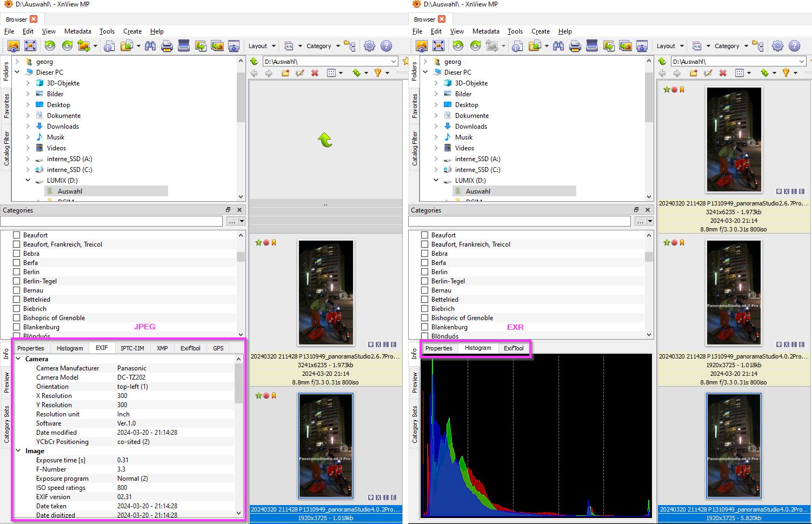Click the full screen icon in right window

[438, 46]
